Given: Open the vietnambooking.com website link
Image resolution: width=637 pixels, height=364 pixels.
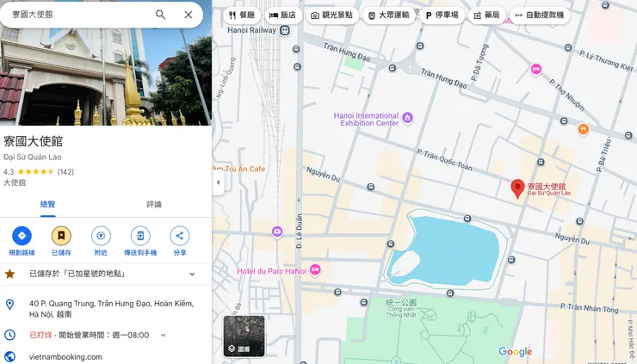Looking at the screenshot, I should pos(65,357).
